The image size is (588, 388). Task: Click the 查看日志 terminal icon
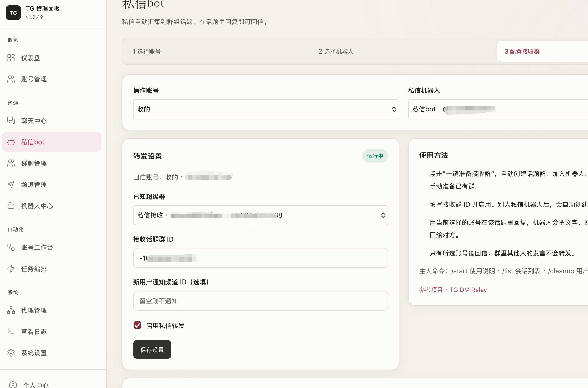[x=11, y=331]
